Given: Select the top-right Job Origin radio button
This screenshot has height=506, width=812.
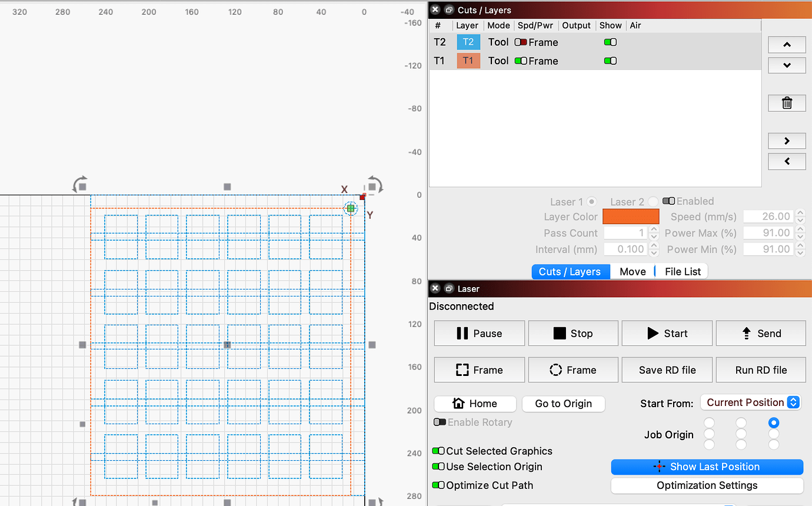Looking at the screenshot, I should tap(774, 422).
